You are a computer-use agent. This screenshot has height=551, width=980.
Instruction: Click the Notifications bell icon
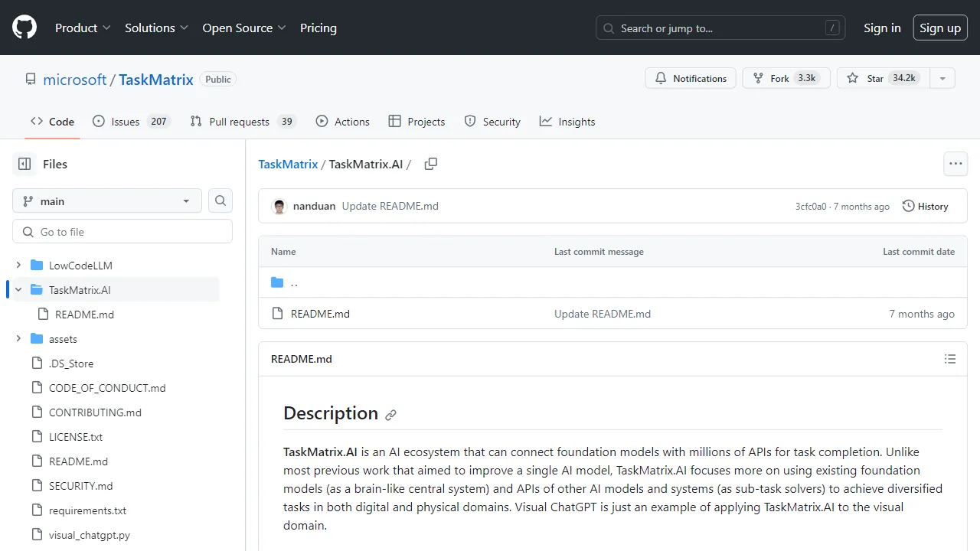661,78
